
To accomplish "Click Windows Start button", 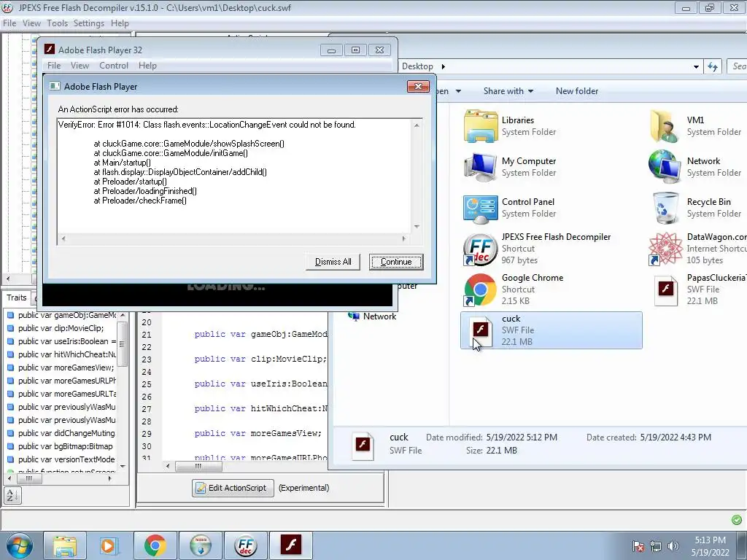I will [x=20, y=545].
